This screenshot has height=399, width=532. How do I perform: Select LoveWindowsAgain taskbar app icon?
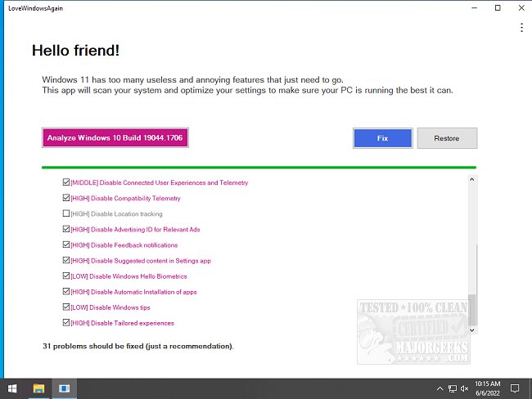tap(64, 388)
